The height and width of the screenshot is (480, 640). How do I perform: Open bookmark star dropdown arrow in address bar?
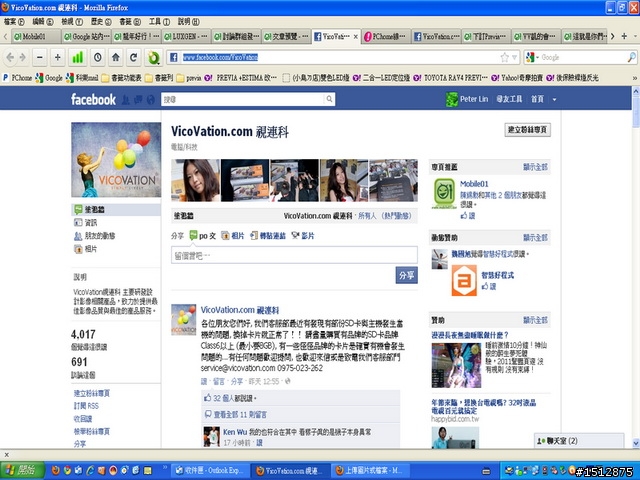click(x=514, y=58)
